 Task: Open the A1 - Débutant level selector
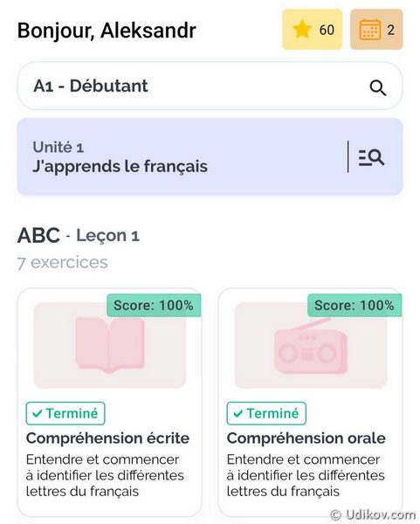(x=210, y=86)
